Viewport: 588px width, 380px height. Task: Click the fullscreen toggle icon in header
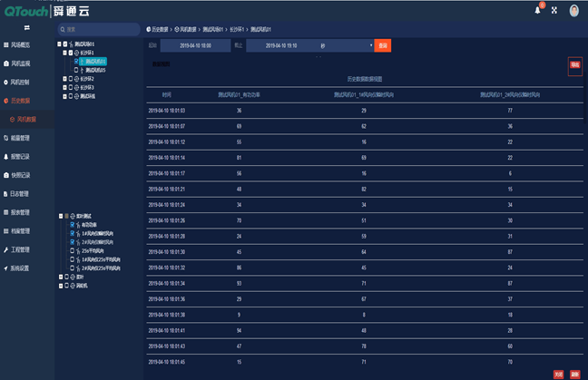coord(554,11)
